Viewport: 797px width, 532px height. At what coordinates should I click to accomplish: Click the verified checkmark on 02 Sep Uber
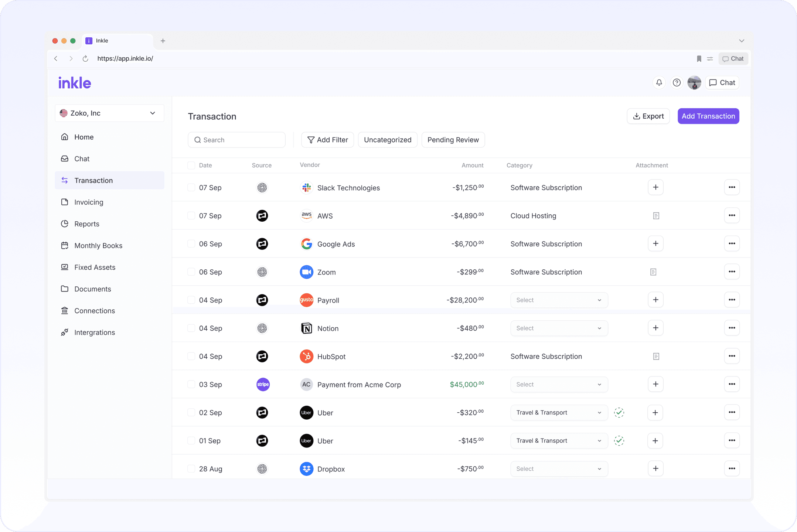(x=619, y=412)
